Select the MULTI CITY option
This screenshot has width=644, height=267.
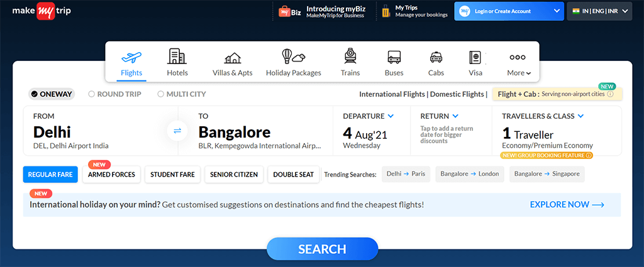(182, 94)
